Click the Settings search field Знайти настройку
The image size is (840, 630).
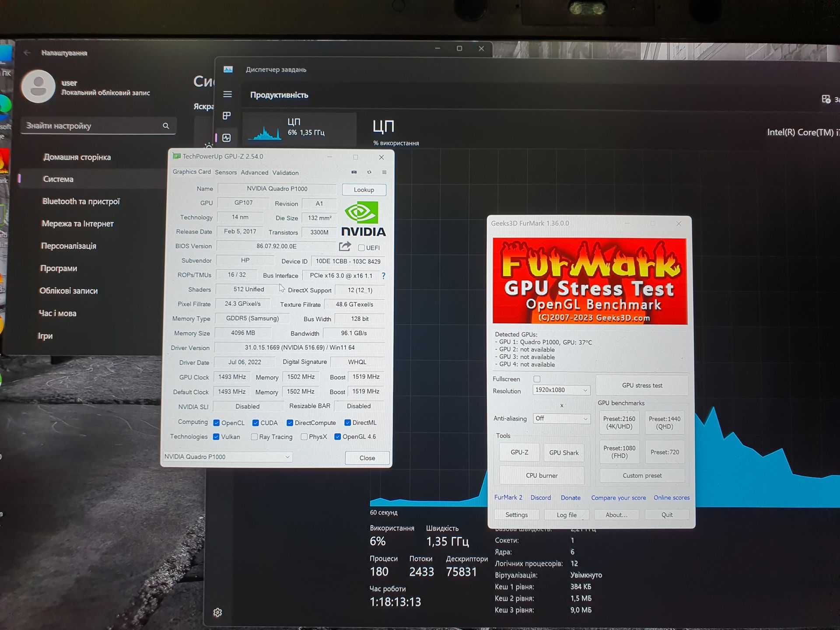point(98,126)
